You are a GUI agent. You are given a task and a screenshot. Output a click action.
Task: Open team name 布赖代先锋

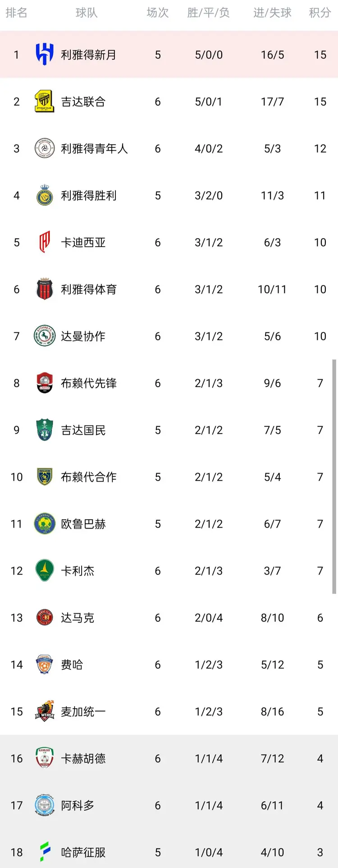[x=89, y=383]
